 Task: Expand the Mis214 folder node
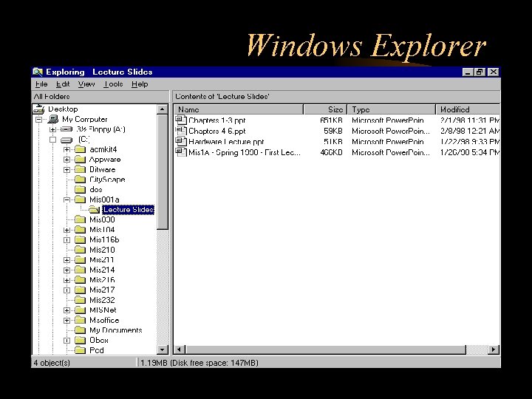click(x=66, y=270)
